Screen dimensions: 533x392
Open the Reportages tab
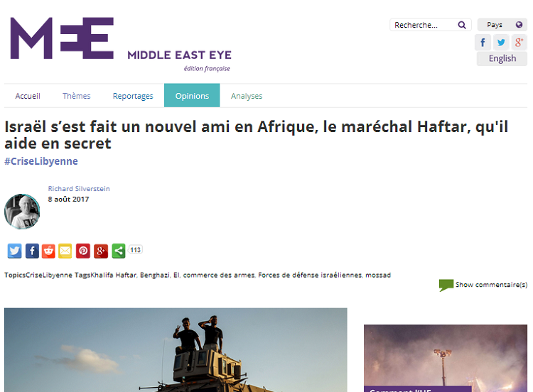tap(133, 96)
